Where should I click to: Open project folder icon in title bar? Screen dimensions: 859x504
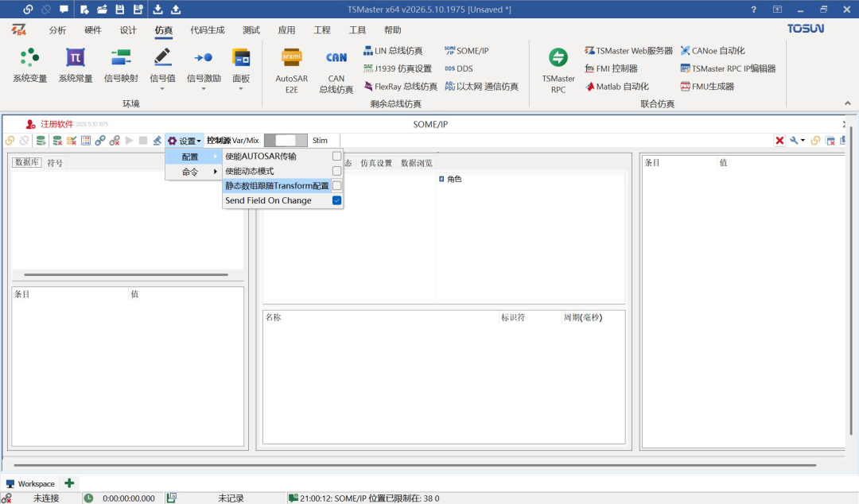coord(102,10)
